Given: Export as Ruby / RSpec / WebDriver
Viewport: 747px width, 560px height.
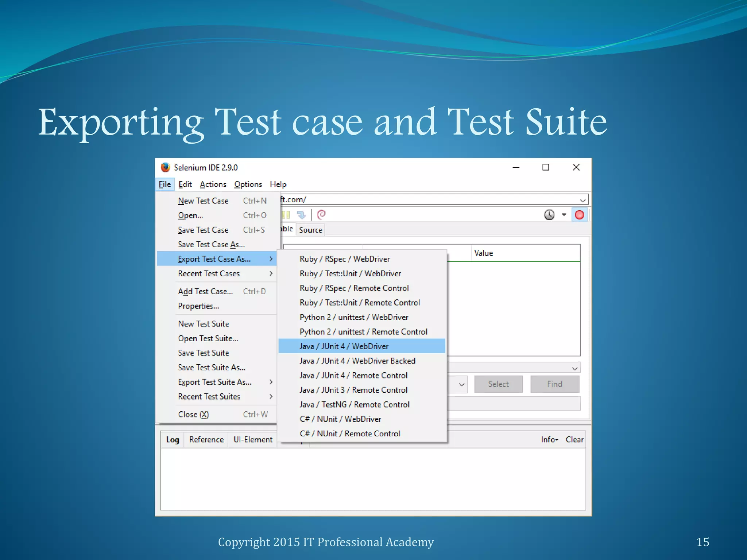Looking at the screenshot, I should click(x=362, y=259).
